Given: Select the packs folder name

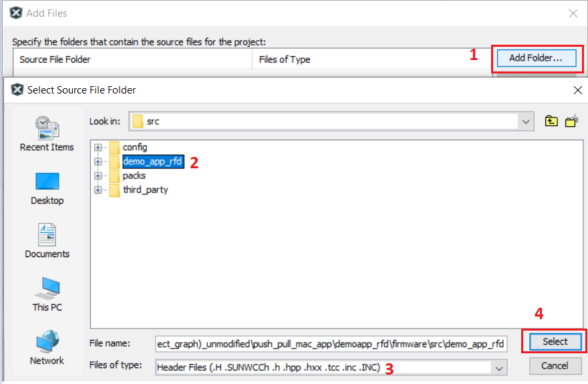Looking at the screenshot, I should 134,176.
